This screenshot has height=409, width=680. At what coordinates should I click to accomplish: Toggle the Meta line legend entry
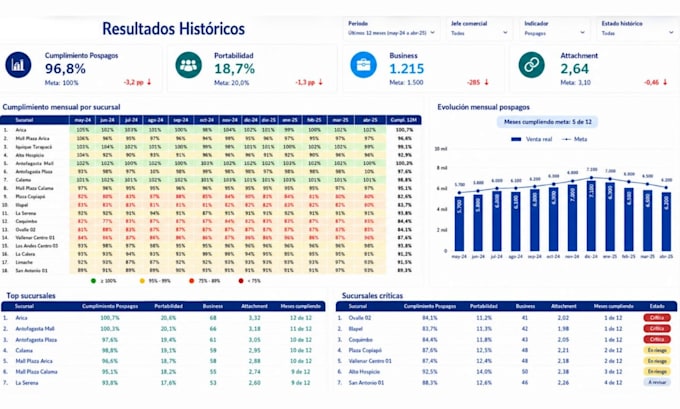[574, 139]
